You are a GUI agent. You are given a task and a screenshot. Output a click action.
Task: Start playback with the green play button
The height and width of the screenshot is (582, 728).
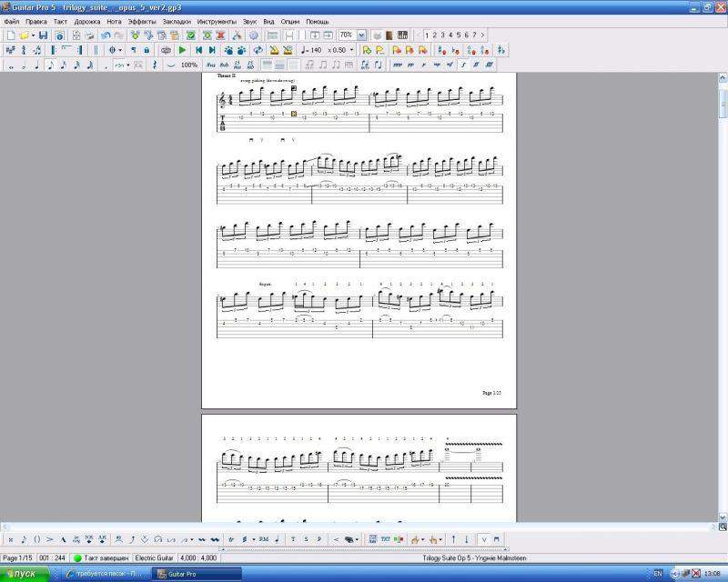pos(183,50)
